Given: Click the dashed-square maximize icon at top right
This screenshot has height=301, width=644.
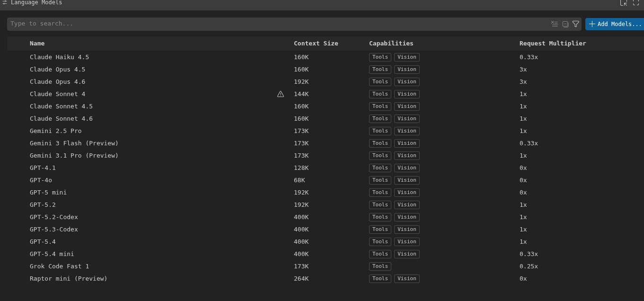Looking at the screenshot, I should tap(636, 3).
